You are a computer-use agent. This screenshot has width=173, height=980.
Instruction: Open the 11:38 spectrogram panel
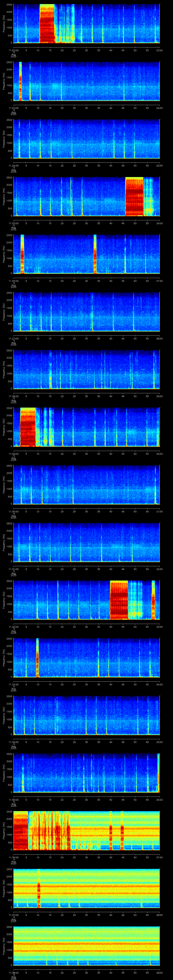click(86, 946)
